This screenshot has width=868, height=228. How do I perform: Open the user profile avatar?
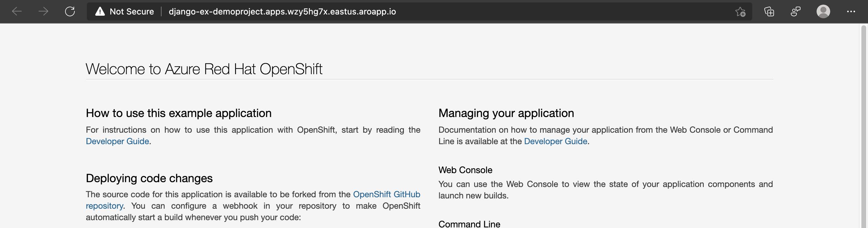point(823,11)
